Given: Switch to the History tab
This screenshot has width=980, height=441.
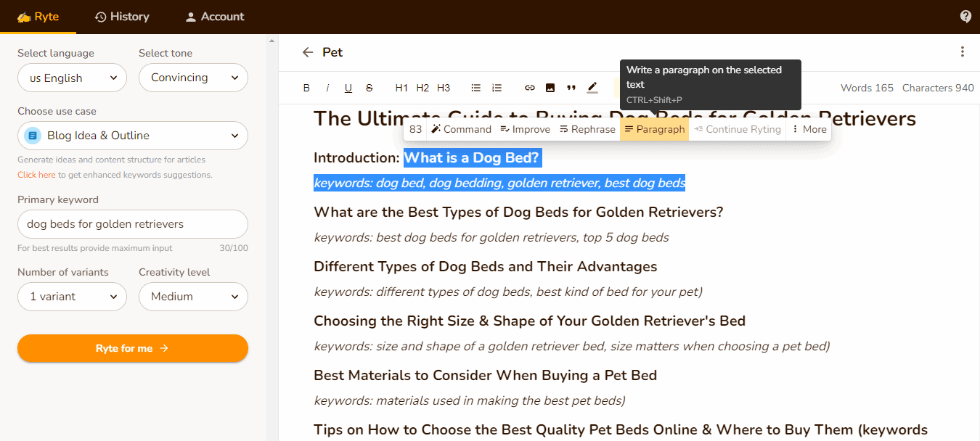Looking at the screenshot, I should 121,17.
